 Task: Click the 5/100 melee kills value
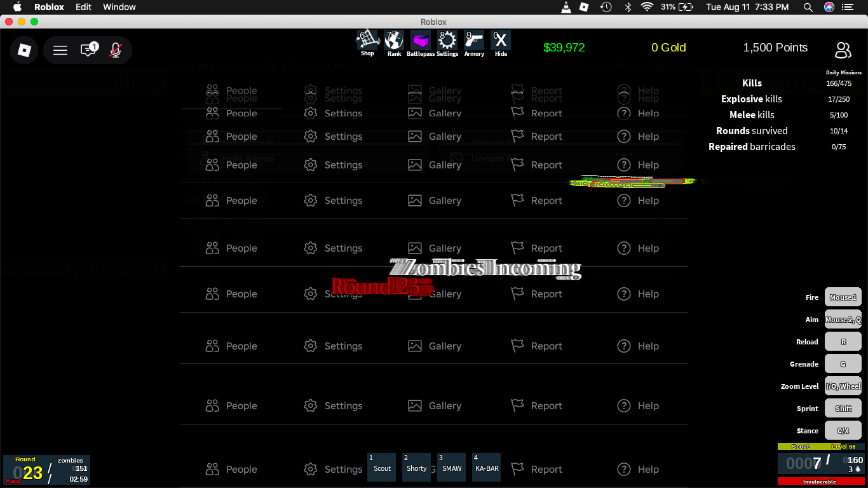(839, 115)
